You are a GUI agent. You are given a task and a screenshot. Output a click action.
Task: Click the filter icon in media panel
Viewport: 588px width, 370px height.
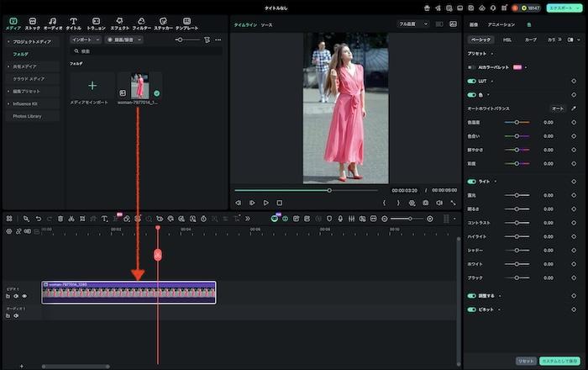(x=208, y=40)
